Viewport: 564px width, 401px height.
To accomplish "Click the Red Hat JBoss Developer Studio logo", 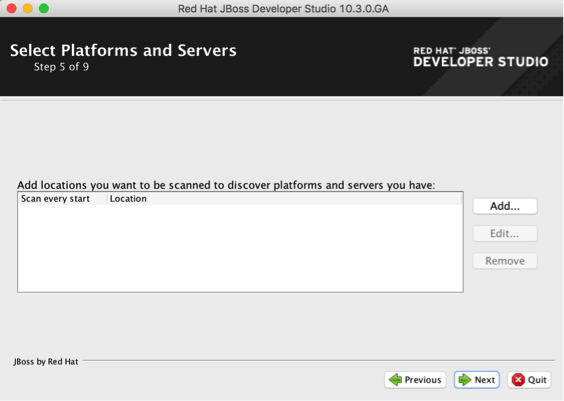I will pyautogui.click(x=481, y=58).
